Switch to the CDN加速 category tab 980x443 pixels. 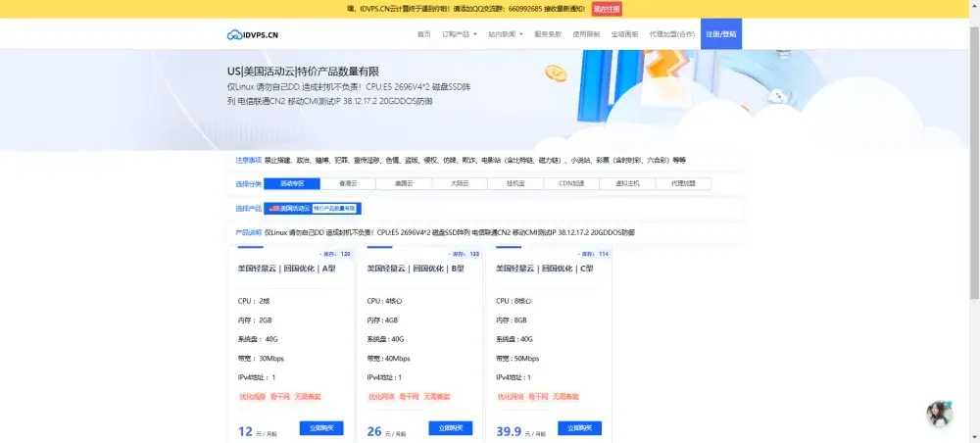pos(571,183)
